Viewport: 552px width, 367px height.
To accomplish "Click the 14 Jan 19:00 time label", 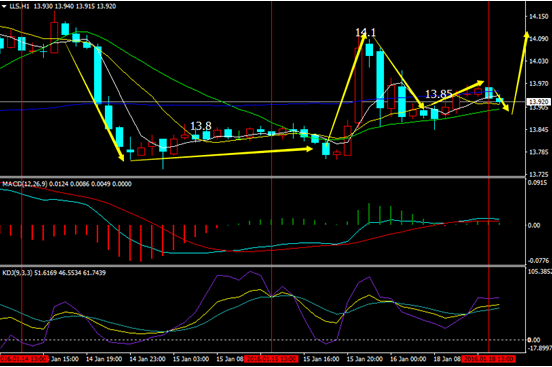I will pyautogui.click(x=104, y=359).
